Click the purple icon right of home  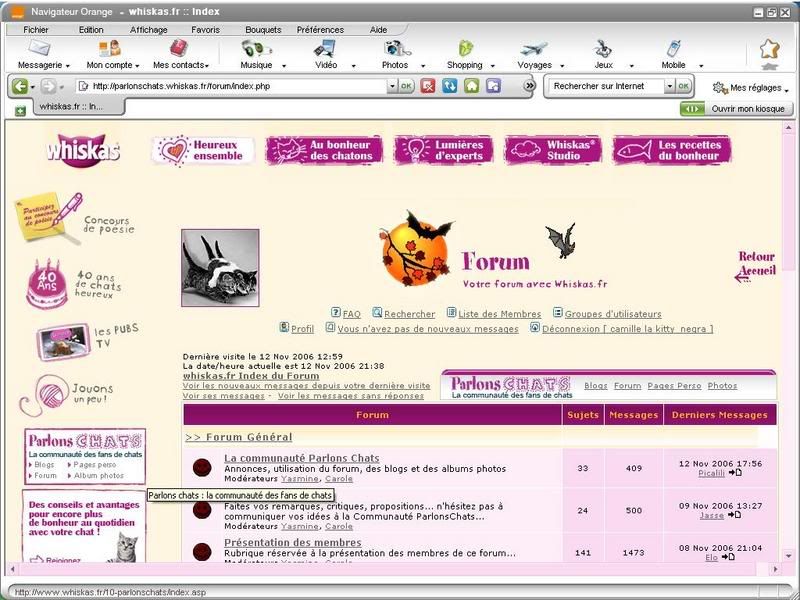coord(493,86)
